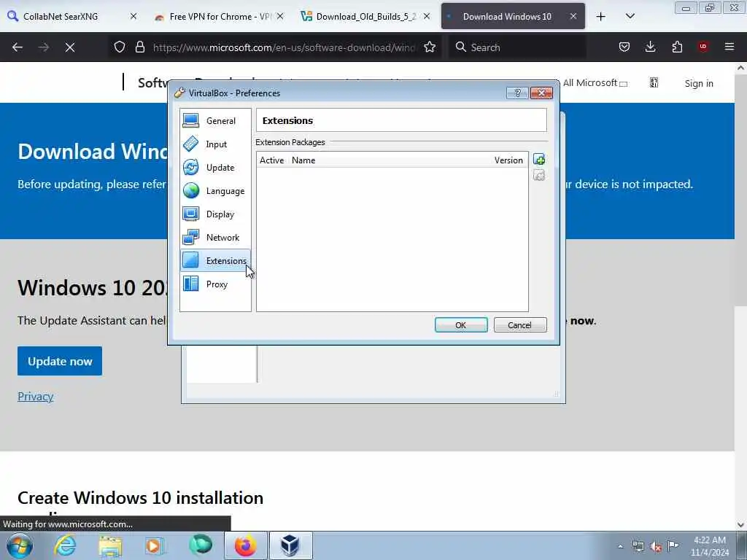The height and width of the screenshot is (560, 747).
Task: Open the Firefox downloads panel
Action: click(x=650, y=47)
